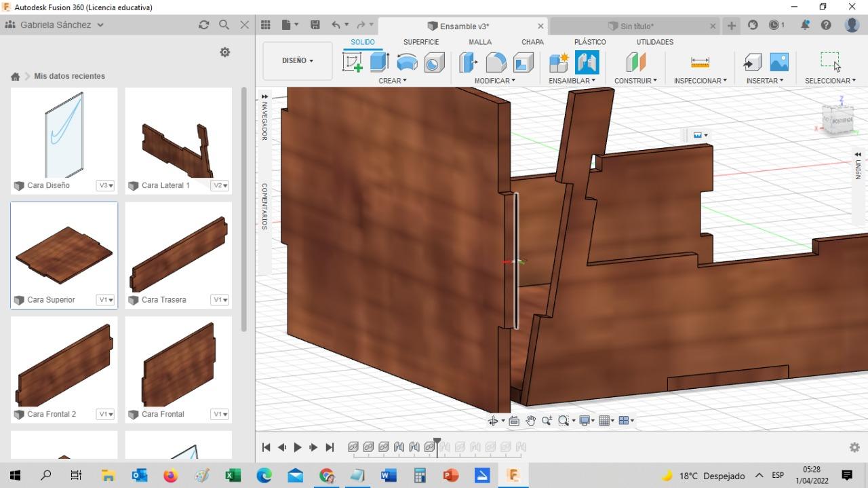Activate the Joint tool in Ensamblar
The height and width of the screenshot is (488, 868).
587,62
